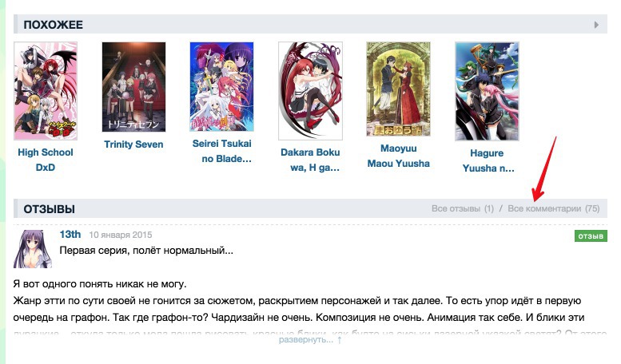The image size is (621, 364).
Task: Open the Hagure Yuusha poster thumbnail
Action: pos(488,91)
